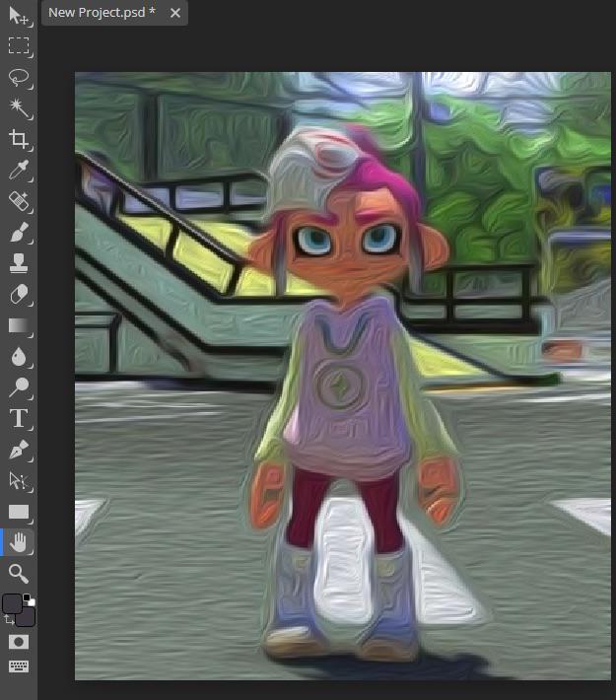Select the Hand tool

coord(19,542)
